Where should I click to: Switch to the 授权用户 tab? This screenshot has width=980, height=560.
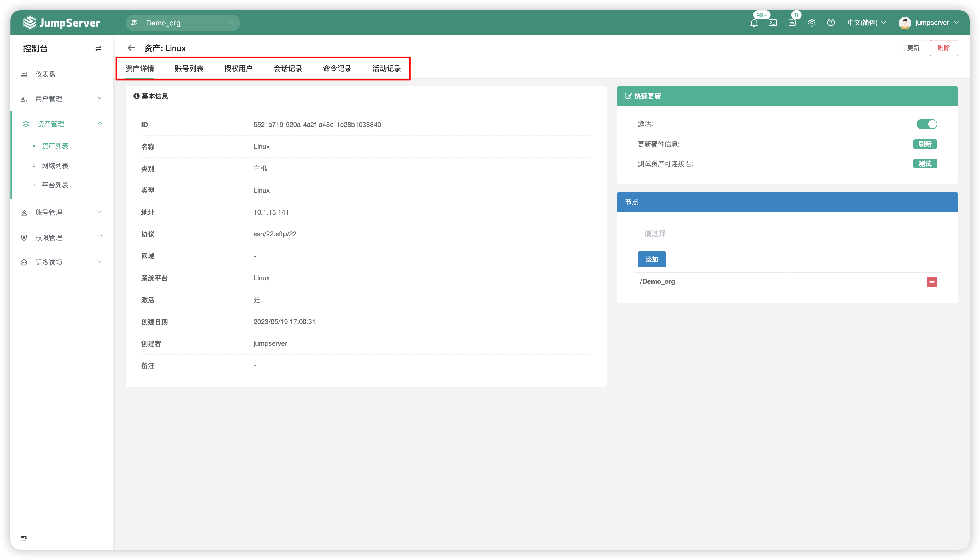coord(239,69)
